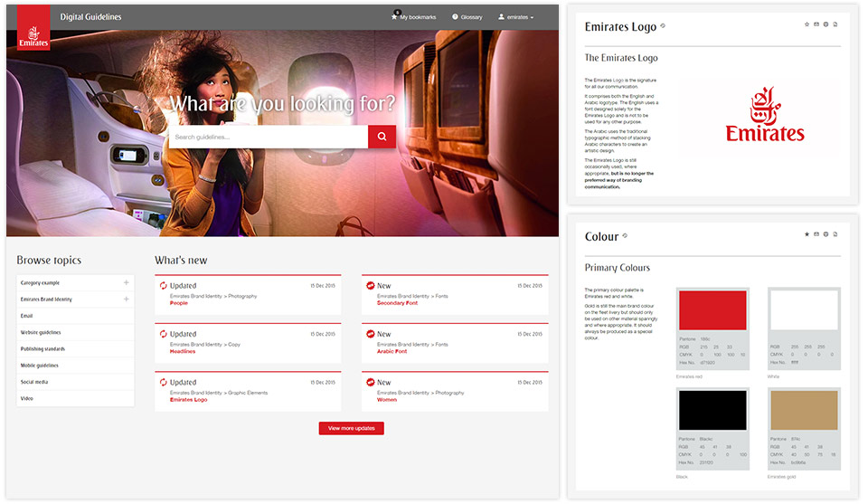Image resolution: width=868 pixels, height=504 pixels.
Task: Click Updated refresh icon on Headlines card
Action: (x=164, y=334)
